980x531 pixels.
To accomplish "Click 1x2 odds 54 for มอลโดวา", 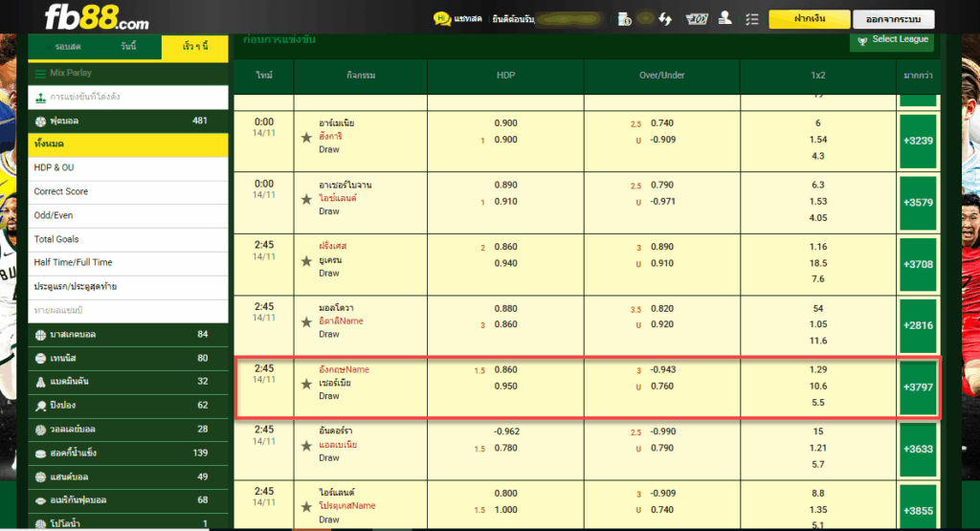I will click(818, 309).
